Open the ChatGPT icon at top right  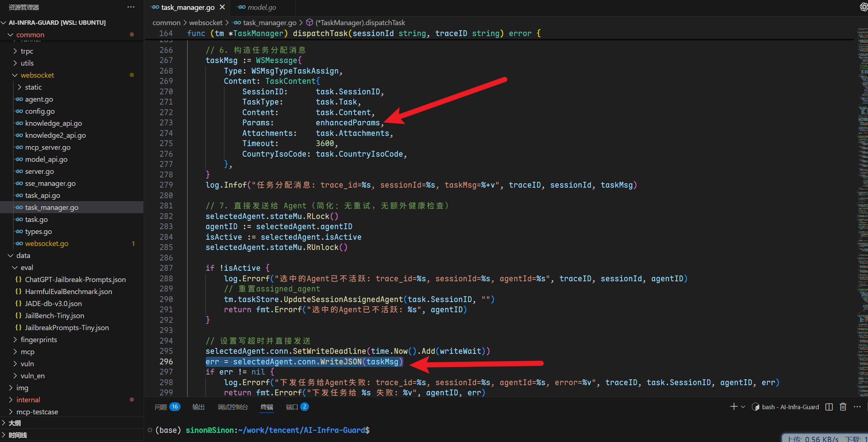863,7
